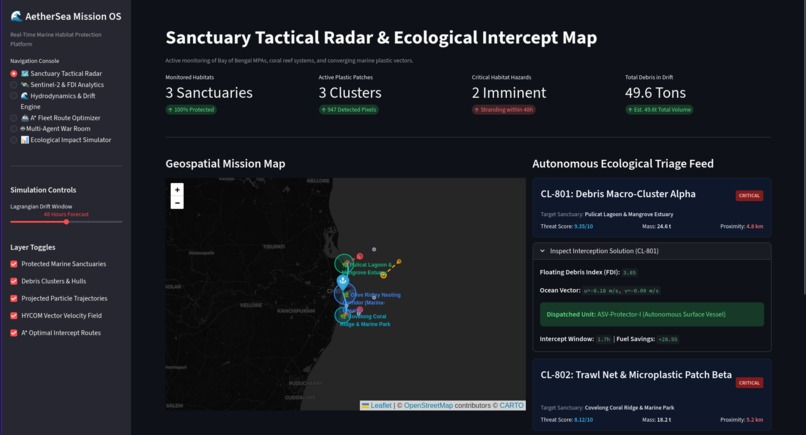Open the CARTO attribution link
Viewport: 806px width, 435px height.
click(511, 406)
